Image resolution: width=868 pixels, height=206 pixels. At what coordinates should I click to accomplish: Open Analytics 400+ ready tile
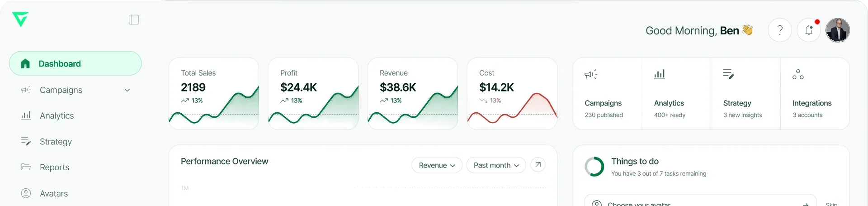(x=676, y=94)
